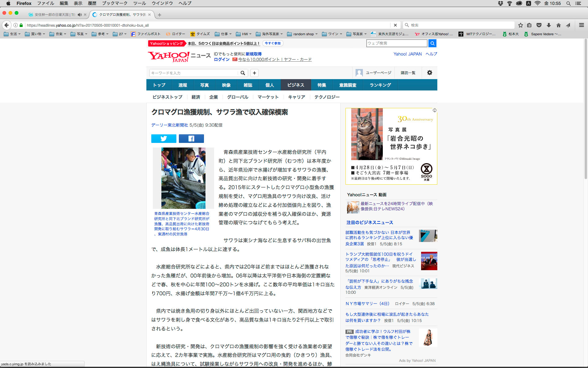Expand the 海外写真家 bookmarks folder
588x368 pixels.
click(x=269, y=34)
